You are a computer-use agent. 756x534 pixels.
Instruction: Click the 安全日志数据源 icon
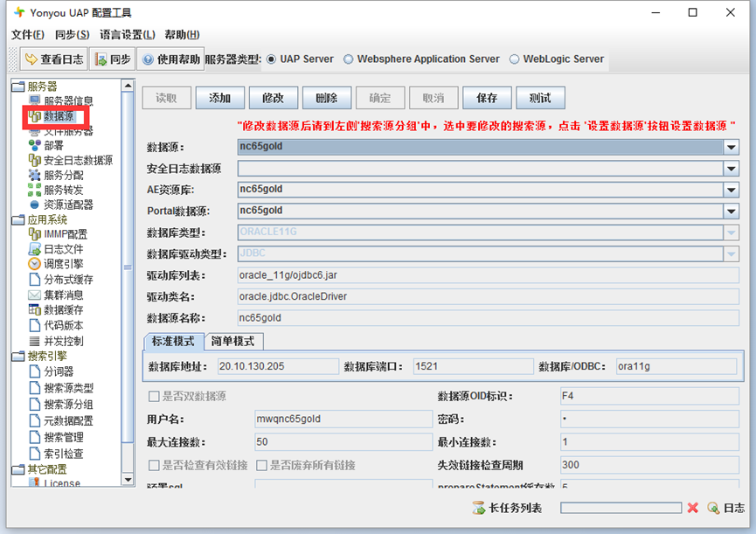coord(34,160)
